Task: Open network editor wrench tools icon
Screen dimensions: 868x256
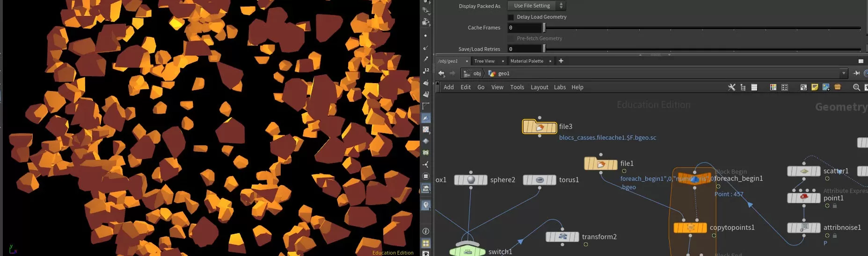Action: pos(731,87)
